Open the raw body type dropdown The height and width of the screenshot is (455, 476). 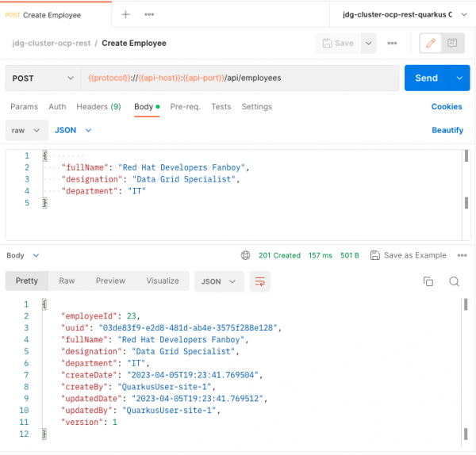(25, 130)
